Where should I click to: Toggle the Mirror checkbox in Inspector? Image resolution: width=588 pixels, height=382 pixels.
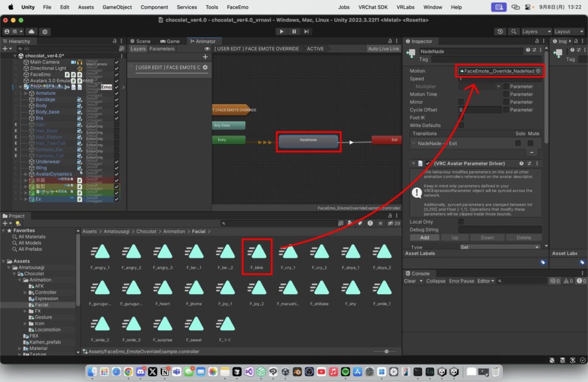point(461,102)
